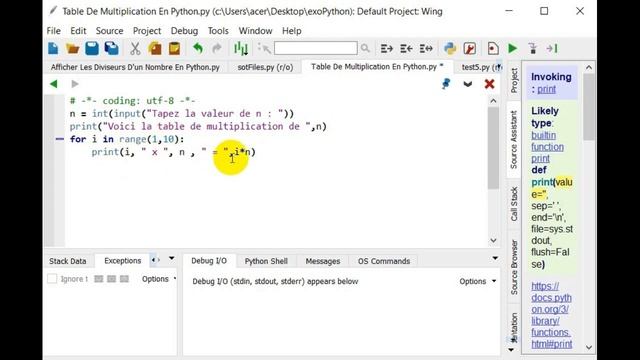Click the Save All double-floppy icon
The height and width of the screenshot is (360, 640).
click(x=111, y=49)
